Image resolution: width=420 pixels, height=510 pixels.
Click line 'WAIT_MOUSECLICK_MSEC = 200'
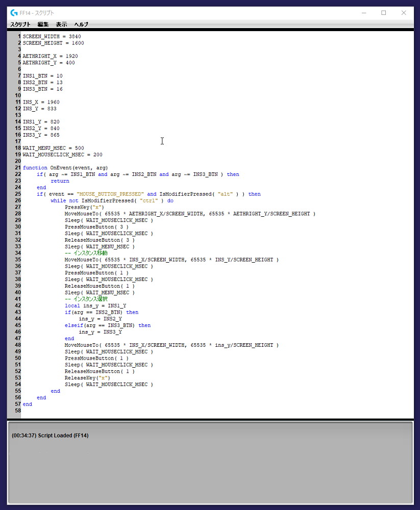(62, 155)
